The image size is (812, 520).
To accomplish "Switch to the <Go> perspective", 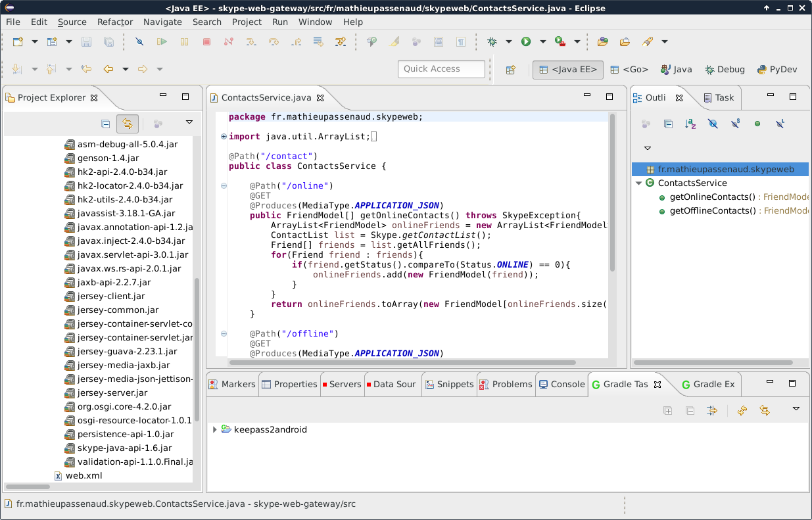I will pyautogui.click(x=629, y=70).
